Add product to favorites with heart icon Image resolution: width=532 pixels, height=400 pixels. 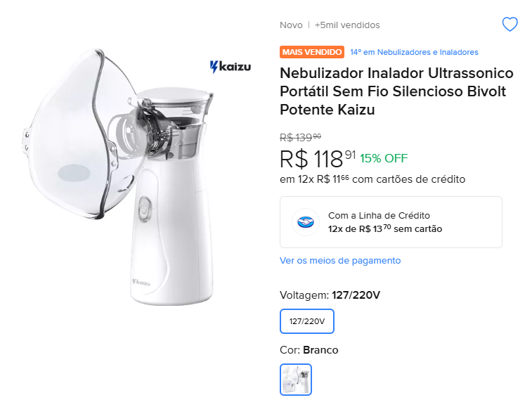510,25
